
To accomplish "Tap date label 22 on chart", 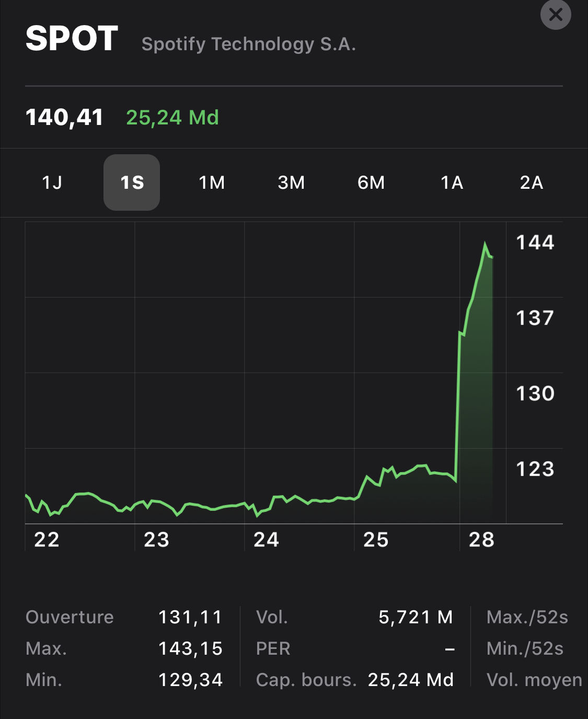I will 47,540.
